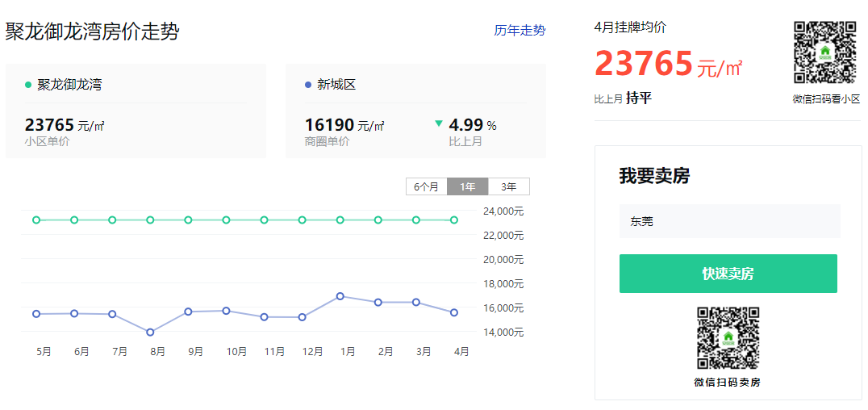This screenshot has width=868, height=410.
Task: Select 4月 green data point on chart
Action: tap(454, 220)
